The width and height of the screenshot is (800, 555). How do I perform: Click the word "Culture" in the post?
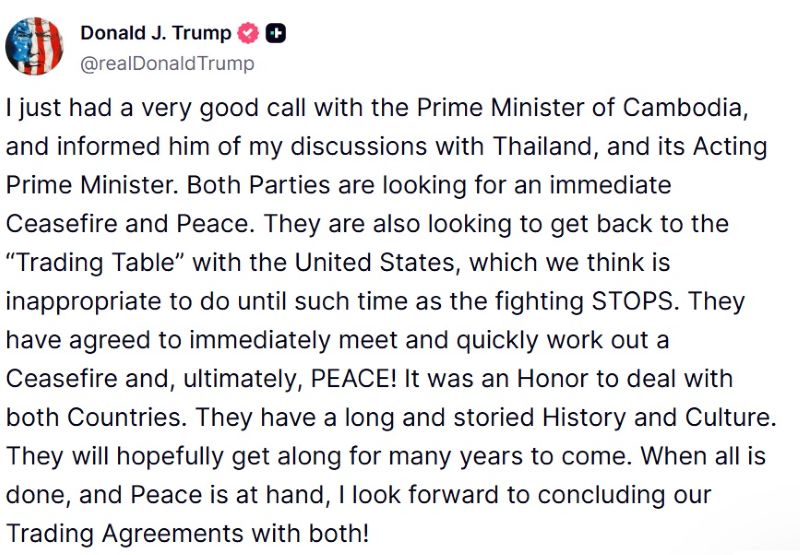pos(730,418)
